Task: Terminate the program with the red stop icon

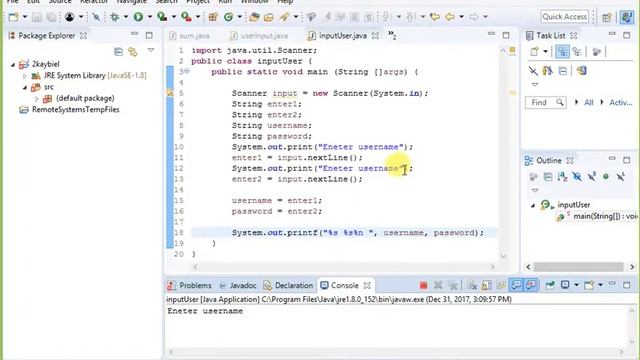Action: pos(423,285)
